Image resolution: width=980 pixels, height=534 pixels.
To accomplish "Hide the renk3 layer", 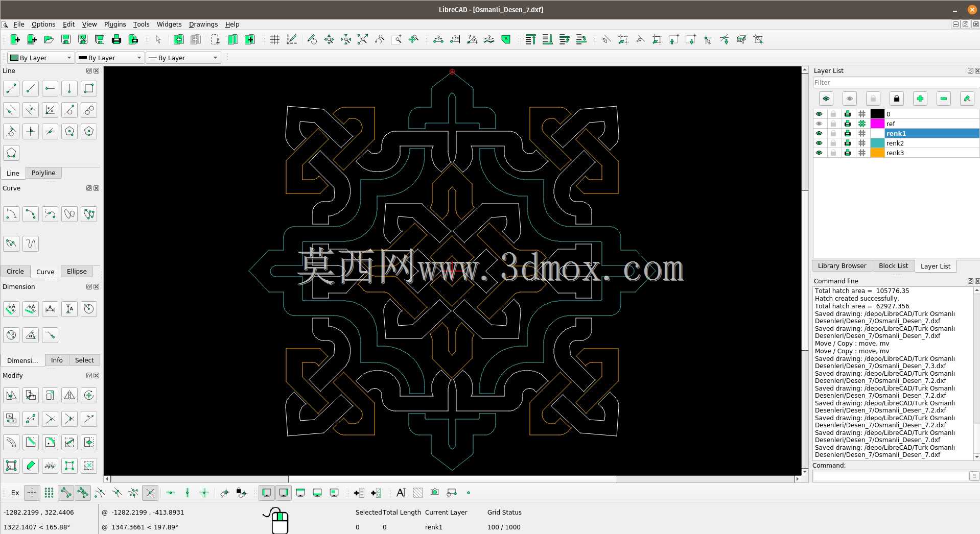I will pyautogui.click(x=819, y=153).
